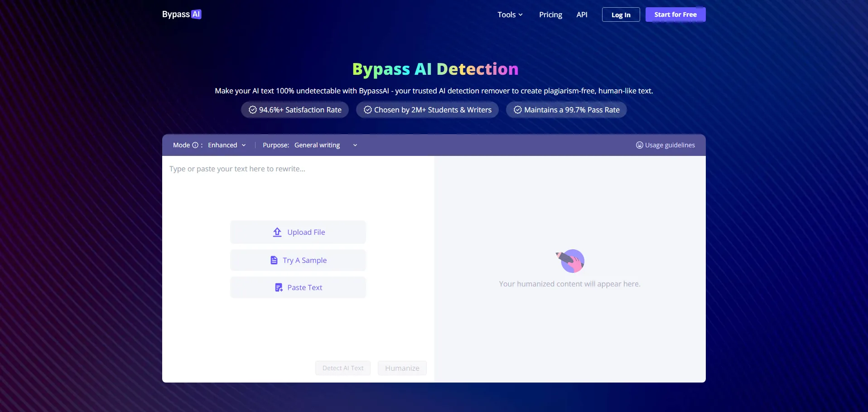Expand the Tools dropdown menu
This screenshot has width=868, height=412.
[x=510, y=15]
